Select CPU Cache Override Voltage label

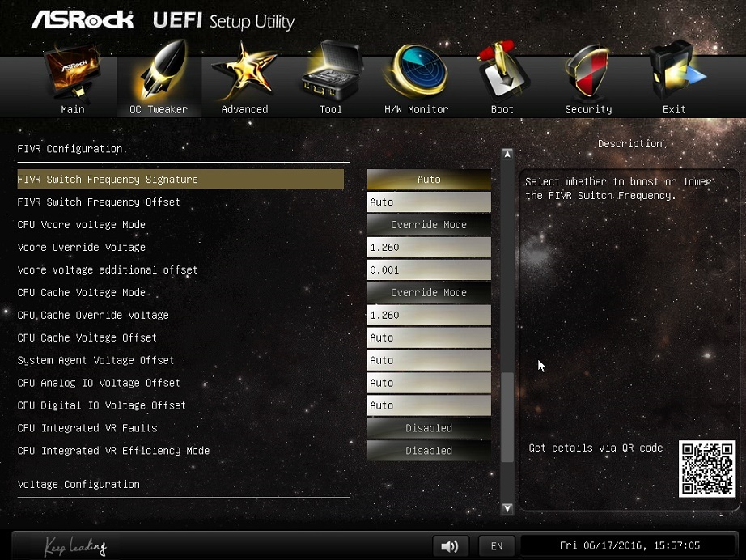(x=93, y=315)
